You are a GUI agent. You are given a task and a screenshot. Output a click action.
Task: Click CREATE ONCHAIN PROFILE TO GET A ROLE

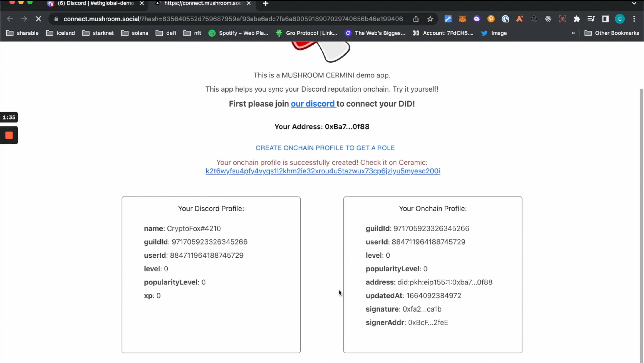click(325, 147)
